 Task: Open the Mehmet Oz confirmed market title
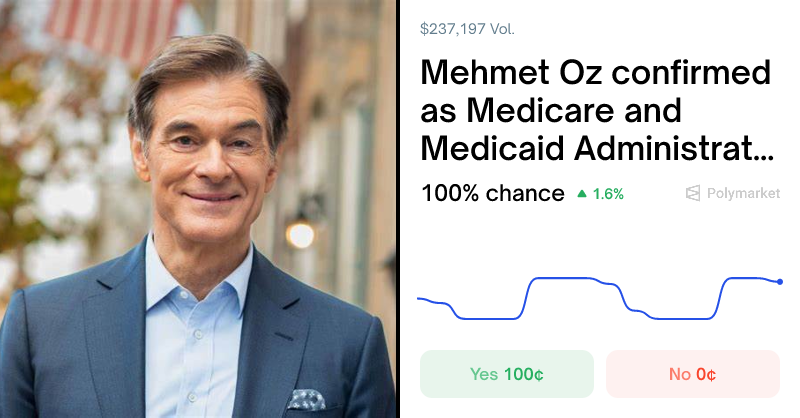(x=596, y=110)
